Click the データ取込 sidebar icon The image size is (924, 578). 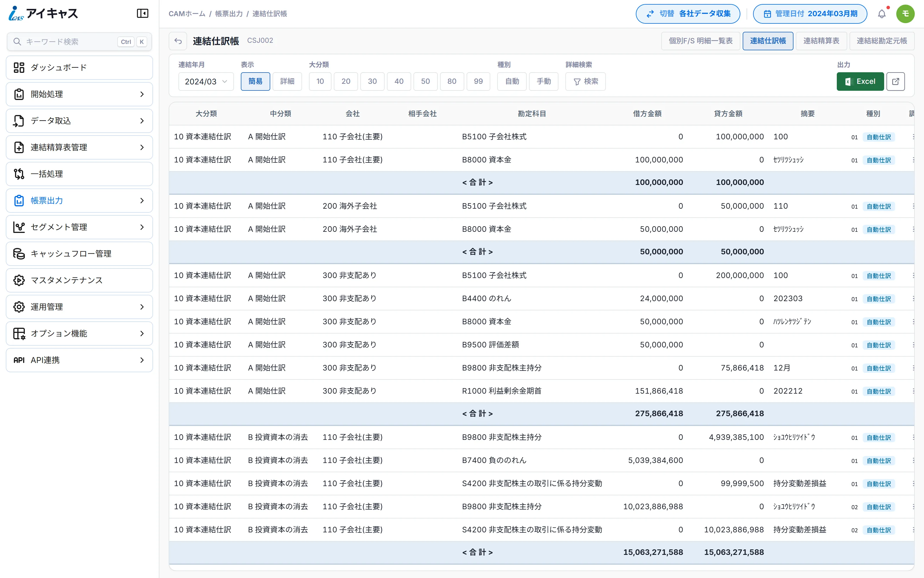19,121
